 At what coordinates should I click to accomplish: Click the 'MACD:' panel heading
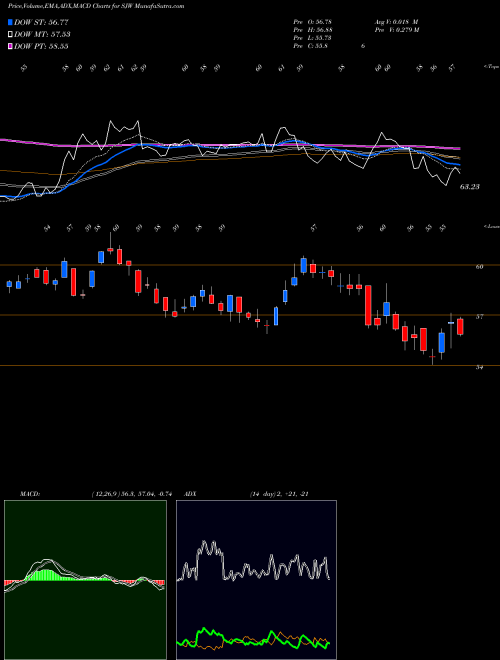tap(30, 494)
